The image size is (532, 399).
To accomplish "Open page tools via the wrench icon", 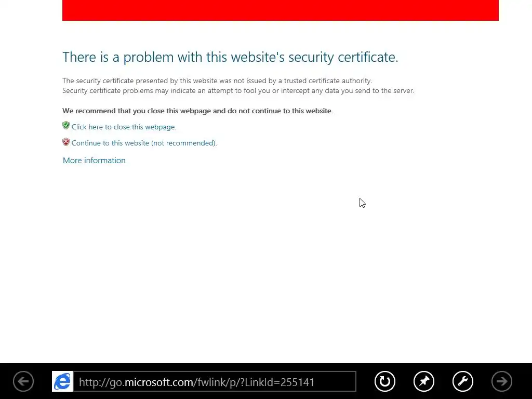I will tap(463, 381).
